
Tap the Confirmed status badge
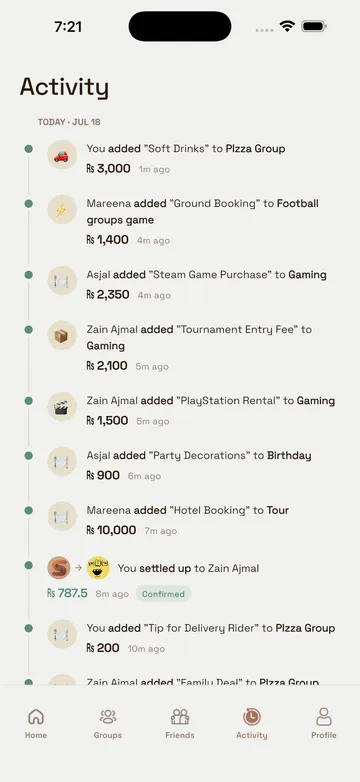pos(163,594)
